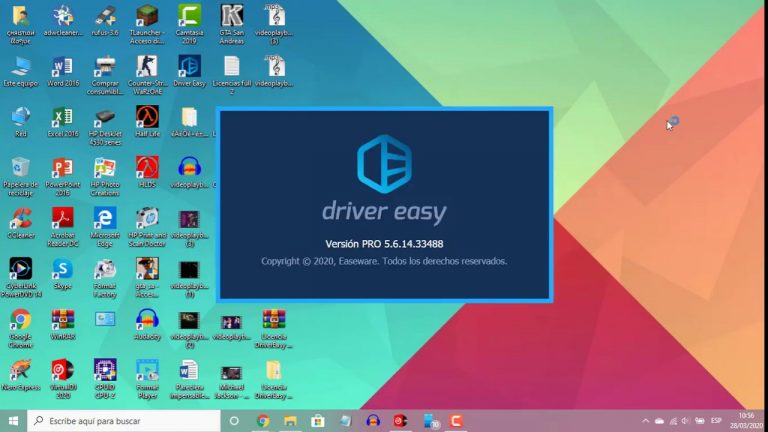The width and height of the screenshot is (768, 432).
Task: Open VirtualDJ 2020 desktop shortcut
Action: coord(63,379)
